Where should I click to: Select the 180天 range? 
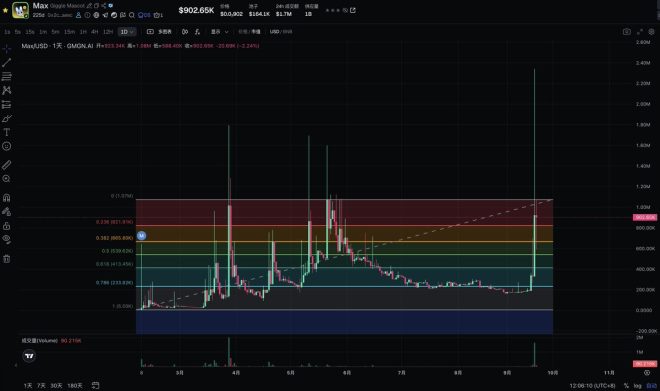75,386
